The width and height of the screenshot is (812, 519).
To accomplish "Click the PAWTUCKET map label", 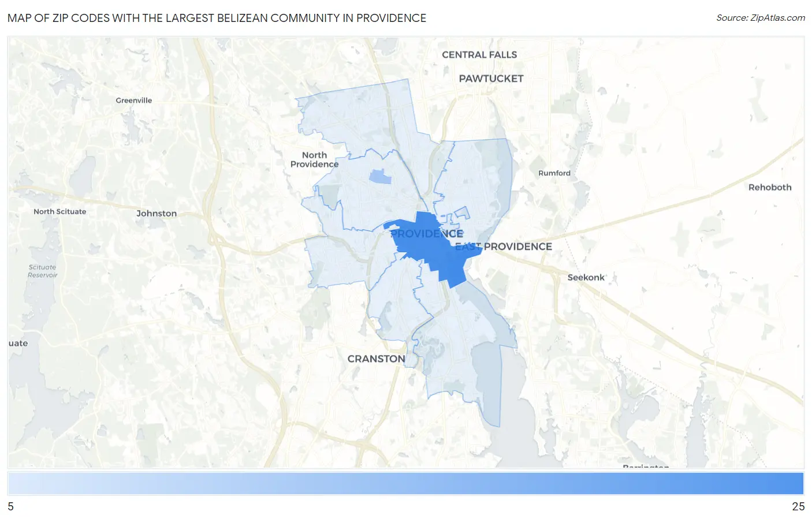I will pos(491,79).
